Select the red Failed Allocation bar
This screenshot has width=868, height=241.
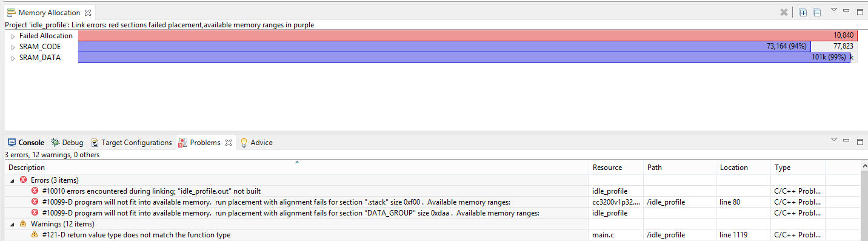[x=467, y=36]
